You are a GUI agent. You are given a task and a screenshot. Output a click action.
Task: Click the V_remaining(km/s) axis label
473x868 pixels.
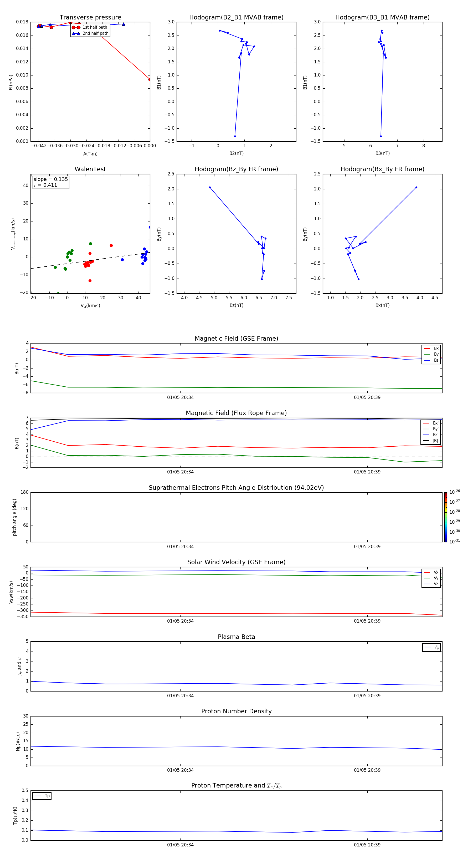[13, 234]
